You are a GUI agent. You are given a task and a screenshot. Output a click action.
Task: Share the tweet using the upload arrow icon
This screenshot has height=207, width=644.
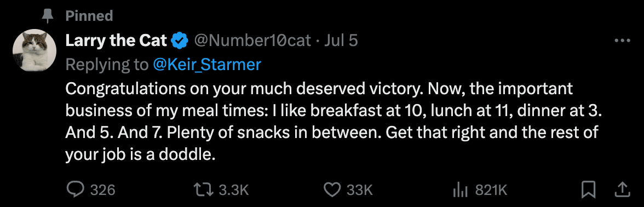[x=622, y=189]
